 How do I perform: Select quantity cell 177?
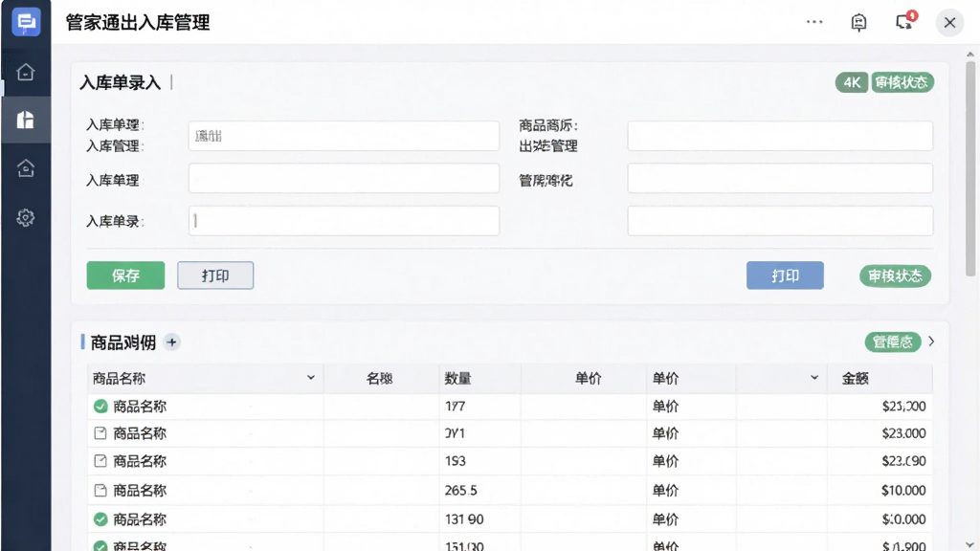click(x=455, y=406)
